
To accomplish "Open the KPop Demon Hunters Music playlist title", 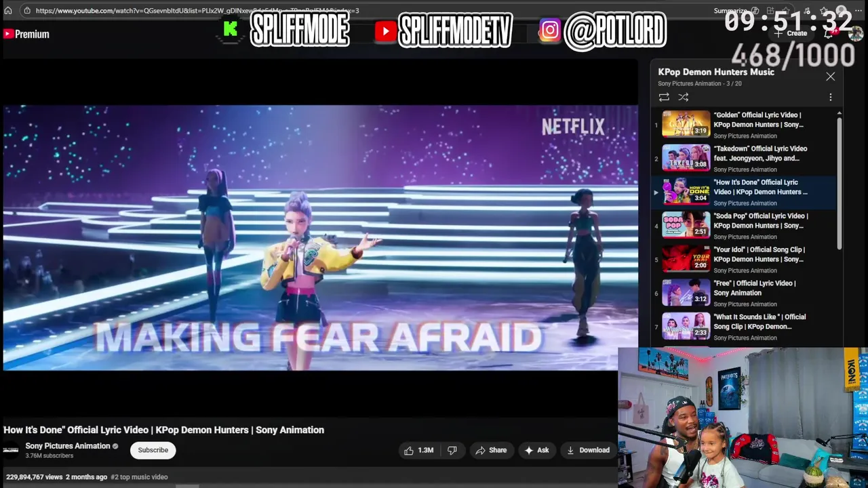I will pos(715,72).
